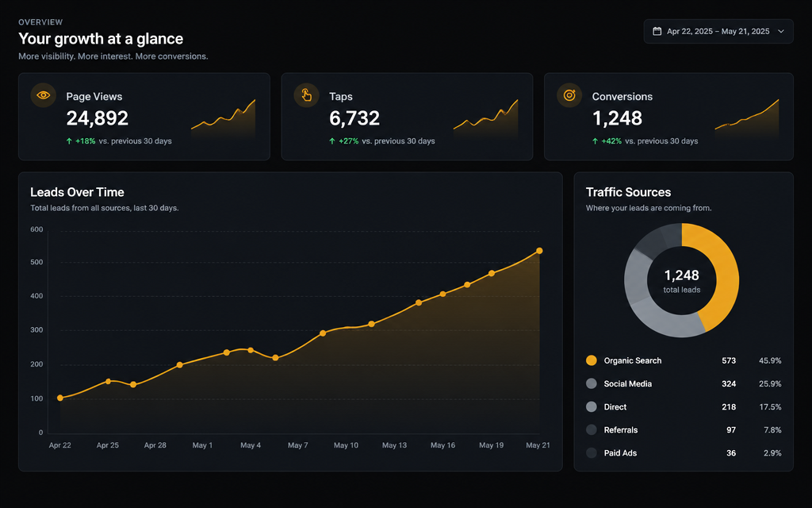812x508 pixels.
Task: Click the green up arrow next to +18%
Action: click(69, 141)
